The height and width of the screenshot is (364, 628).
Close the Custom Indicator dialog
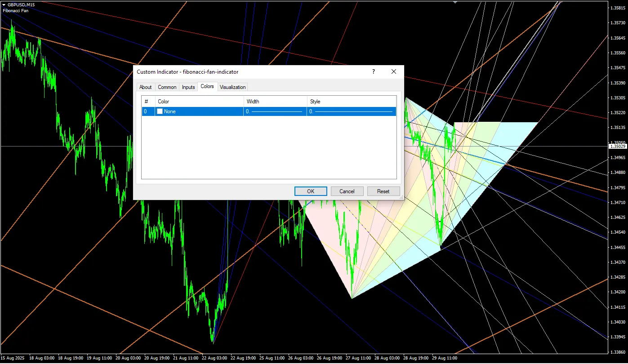(x=394, y=72)
